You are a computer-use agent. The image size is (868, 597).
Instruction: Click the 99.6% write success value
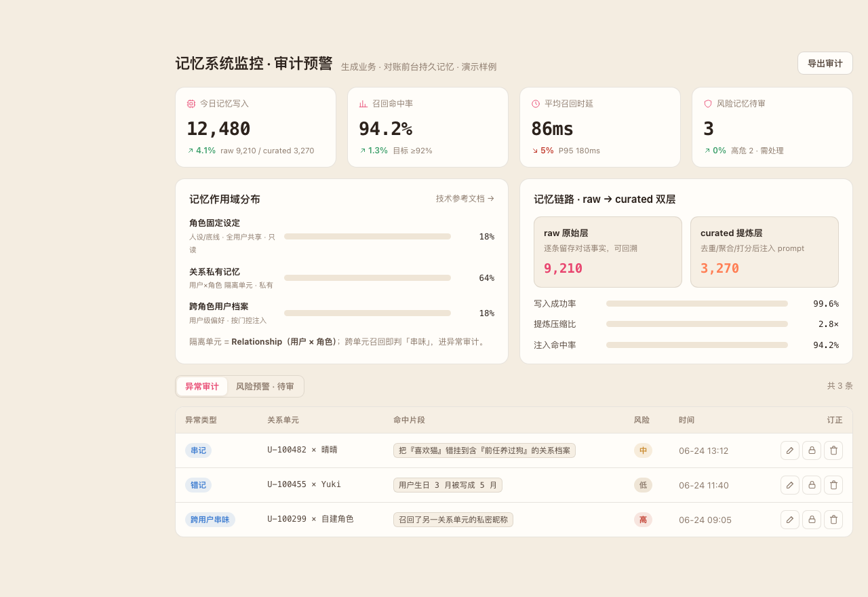(x=825, y=304)
